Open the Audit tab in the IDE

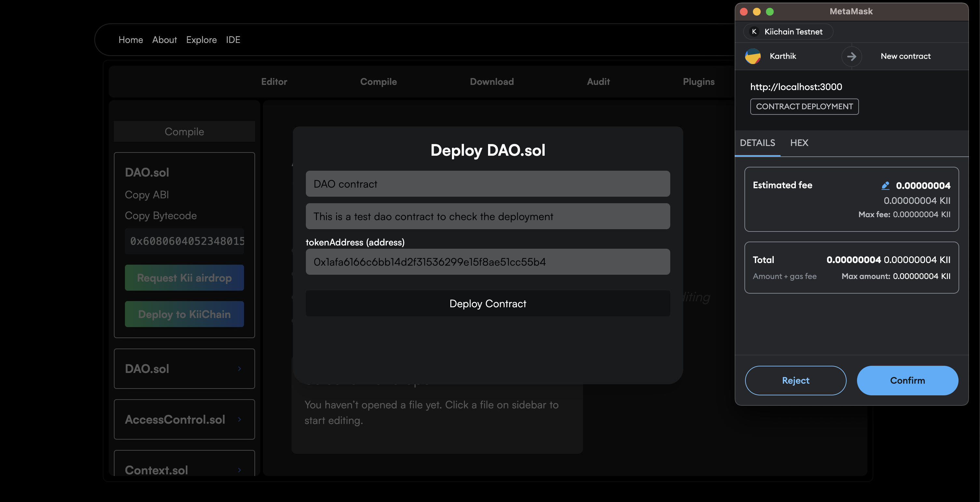598,81
